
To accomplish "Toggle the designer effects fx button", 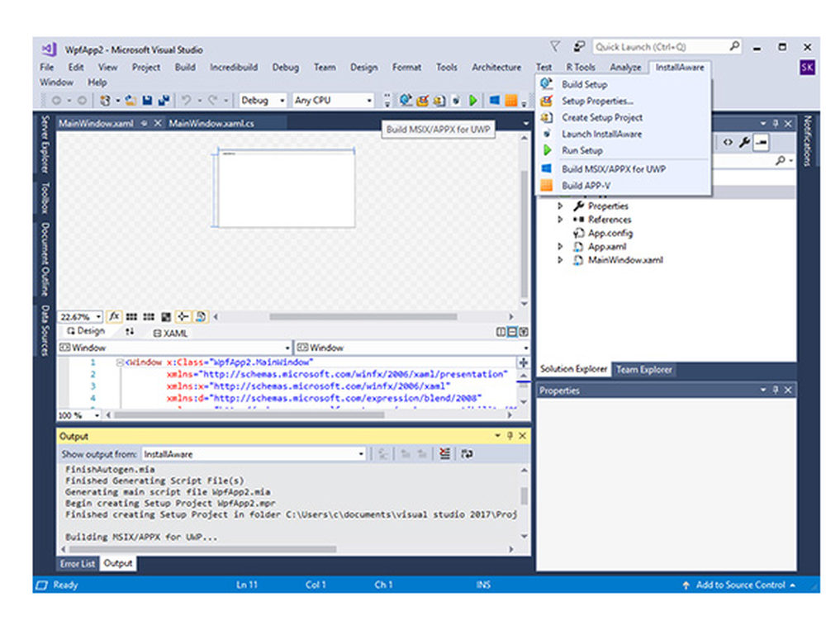I will (114, 316).
